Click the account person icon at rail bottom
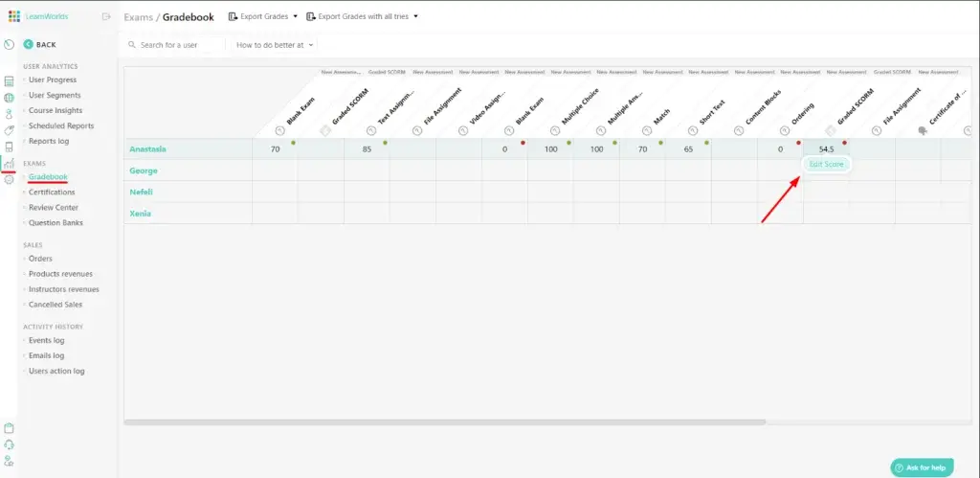The image size is (980, 478). pyautogui.click(x=9, y=461)
